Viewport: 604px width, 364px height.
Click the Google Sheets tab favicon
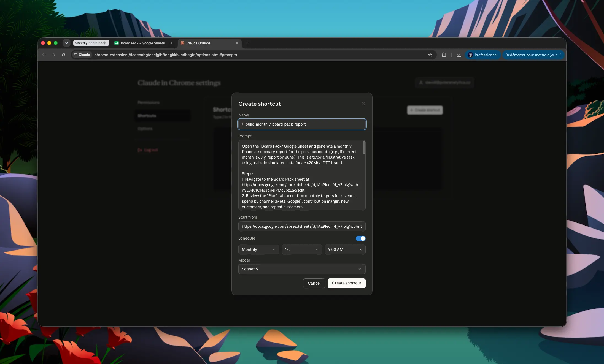pos(117,43)
